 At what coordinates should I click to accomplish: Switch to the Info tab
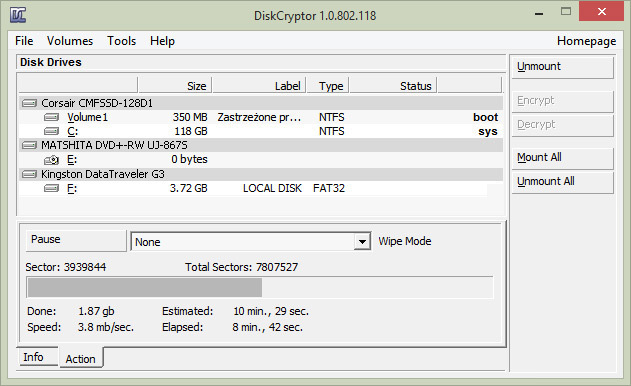click(37, 357)
